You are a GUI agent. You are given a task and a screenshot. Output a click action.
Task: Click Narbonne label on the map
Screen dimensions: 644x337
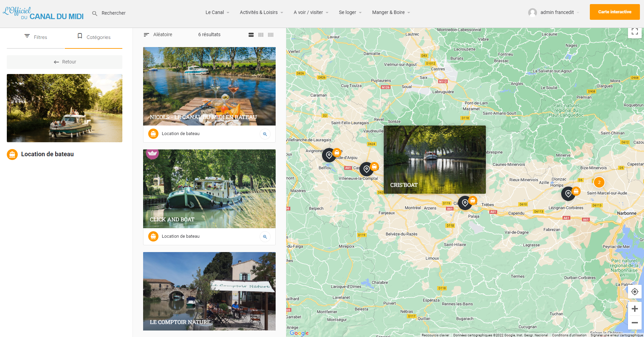[x=627, y=213]
